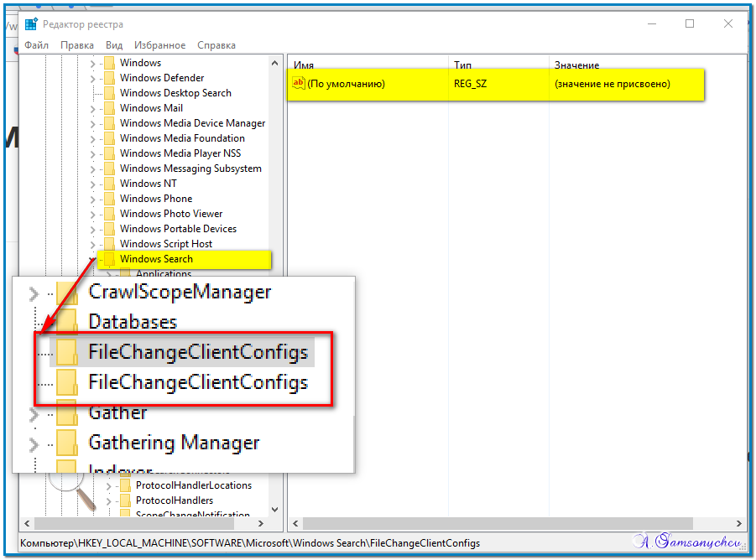Open the Файл menu
The width and height of the screenshot is (756, 560).
[36, 45]
